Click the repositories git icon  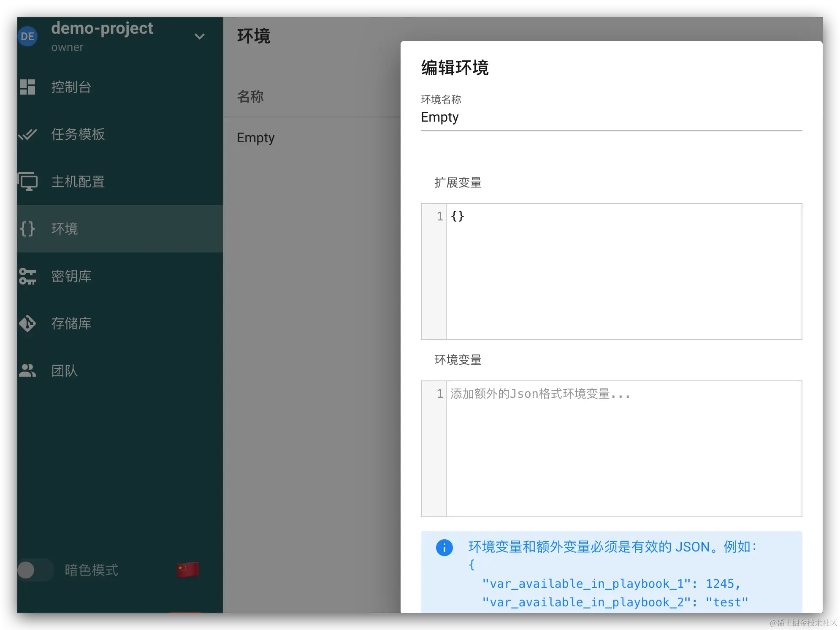(x=27, y=323)
